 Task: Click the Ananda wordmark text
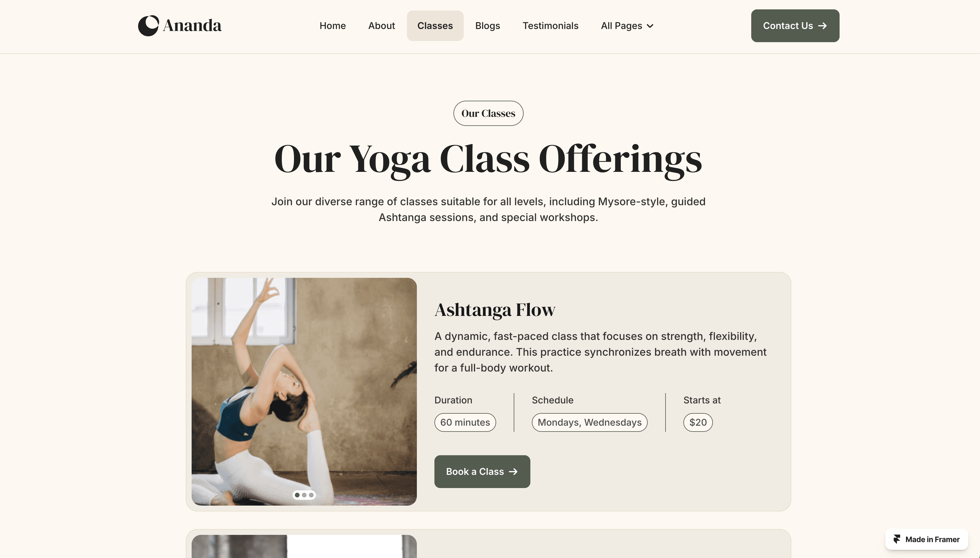(x=192, y=26)
